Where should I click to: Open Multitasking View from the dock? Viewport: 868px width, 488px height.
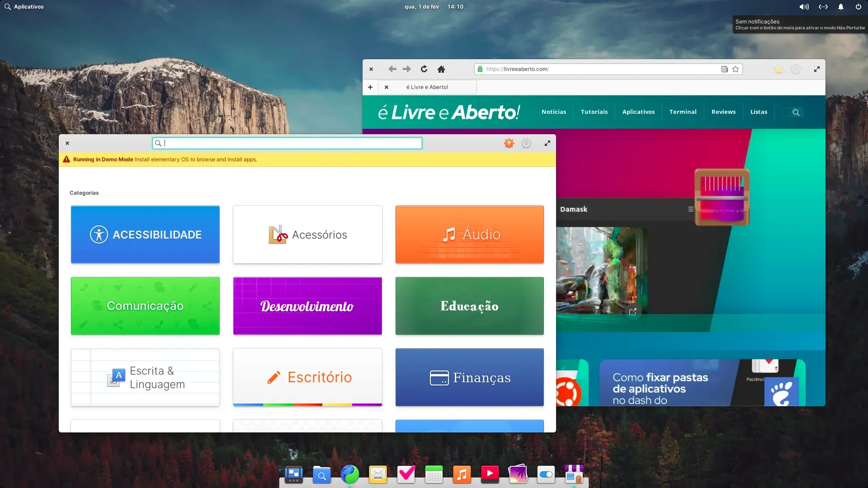coord(293,474)
